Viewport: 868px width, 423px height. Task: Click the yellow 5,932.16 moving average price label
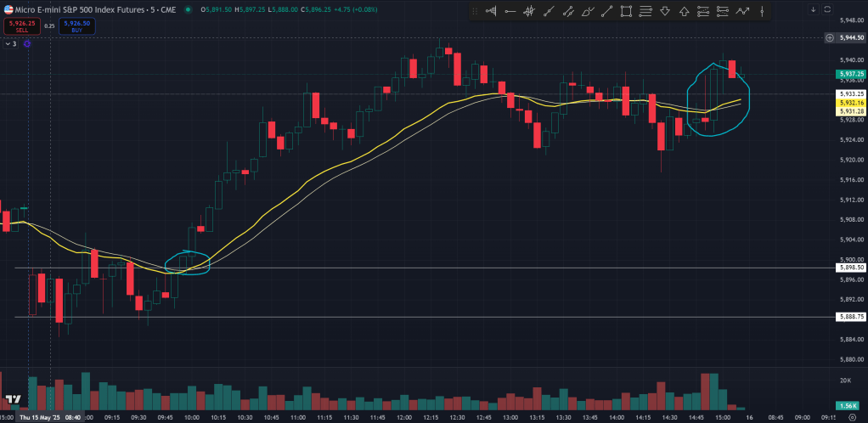pos(850,102)
